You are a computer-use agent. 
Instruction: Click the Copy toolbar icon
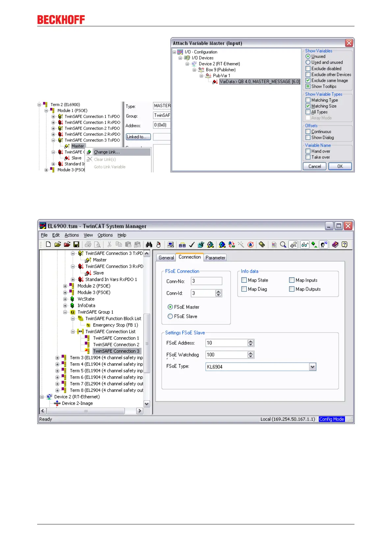tap(119, 244)
